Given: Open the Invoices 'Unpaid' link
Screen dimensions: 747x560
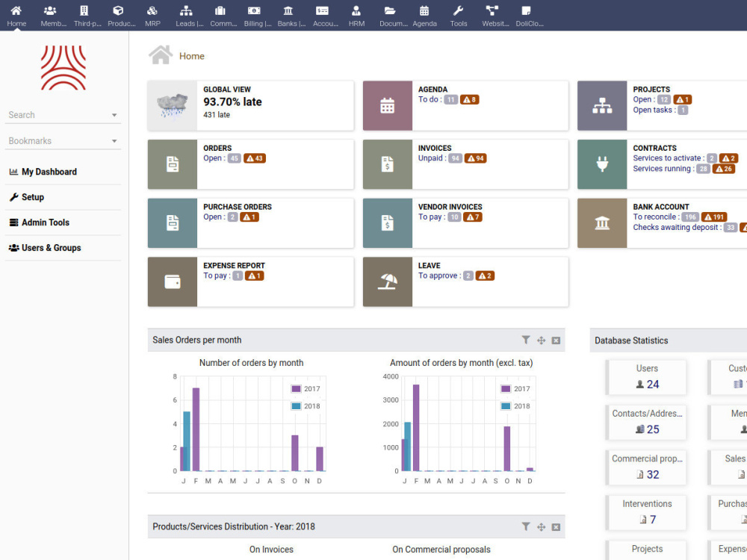Looking at the screenshot, I should pyautogui.click(x=432, y=158).
